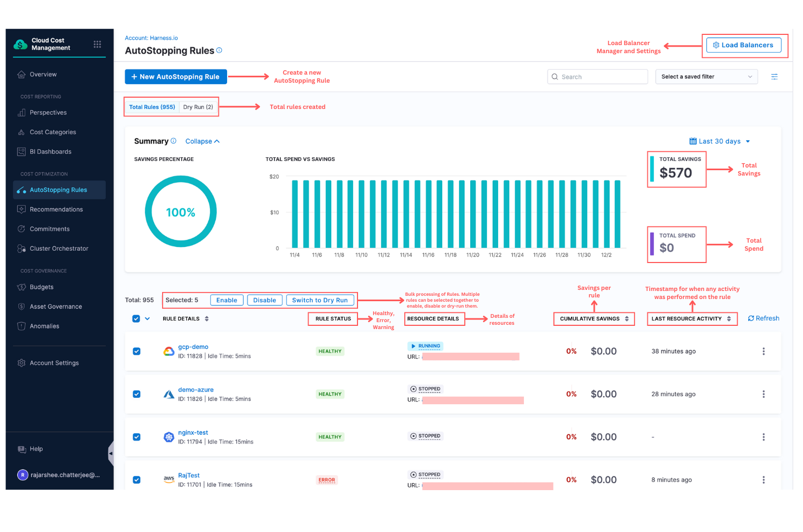Click info icon beside AutoStopping Rules title
The height and width of the screenshot is (532, 803).
click(x=219, y=50)
